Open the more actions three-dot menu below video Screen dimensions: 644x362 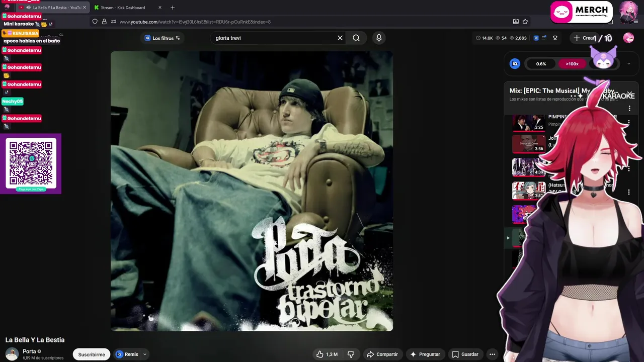[493, 354]
